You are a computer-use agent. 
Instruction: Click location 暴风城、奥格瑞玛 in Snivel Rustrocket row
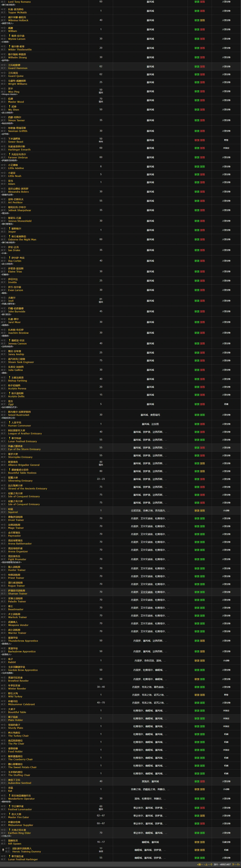(150, 415)
